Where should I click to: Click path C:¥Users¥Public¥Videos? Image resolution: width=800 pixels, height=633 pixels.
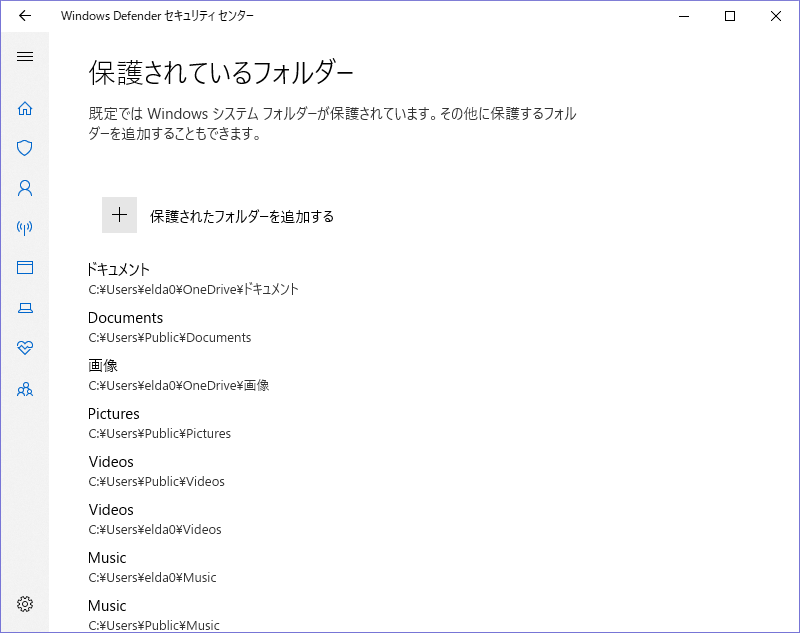point(157,482)
